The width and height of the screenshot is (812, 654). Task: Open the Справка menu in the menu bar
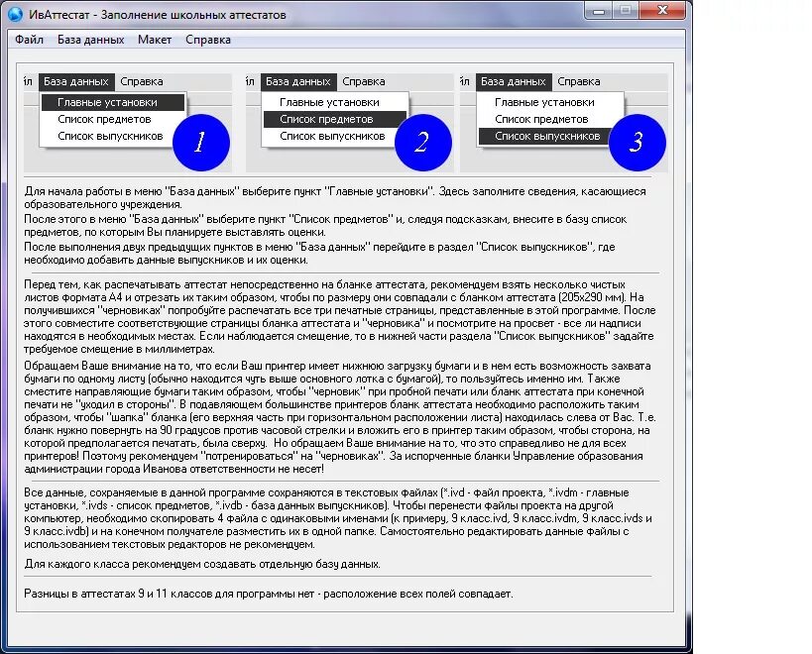[207, 40]
